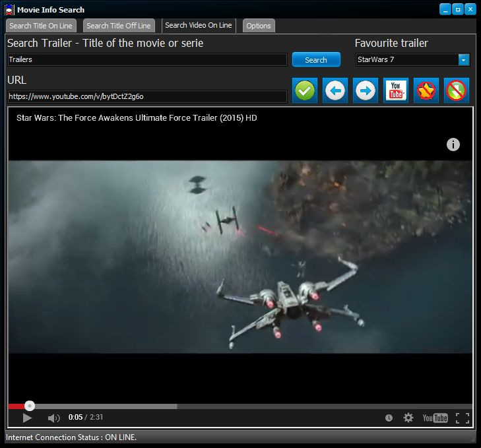Click the video title link text
Screen dimensions: 481x448
pos(137,118)
